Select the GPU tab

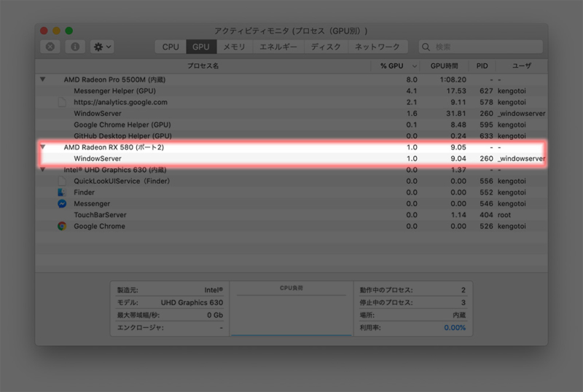pyautogui.click(x=201, y=47)
